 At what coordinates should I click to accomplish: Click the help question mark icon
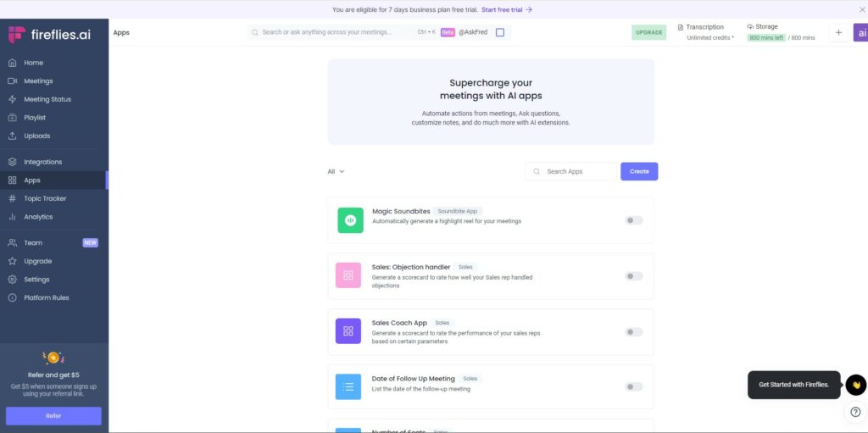855,412
